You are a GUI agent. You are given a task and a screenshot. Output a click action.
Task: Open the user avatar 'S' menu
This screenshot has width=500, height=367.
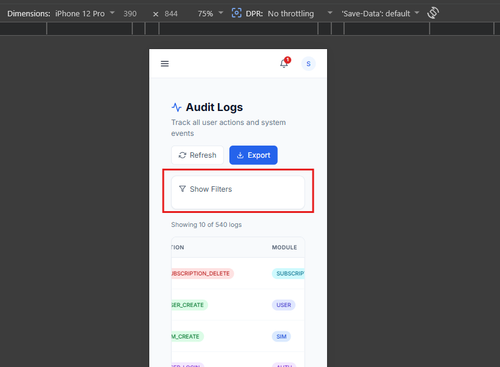(x=308, y=64)
